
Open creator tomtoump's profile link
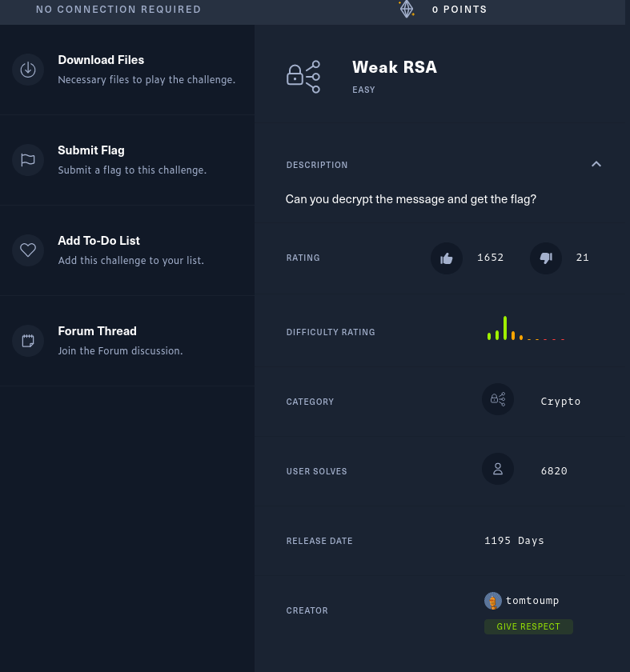[532, 601]
